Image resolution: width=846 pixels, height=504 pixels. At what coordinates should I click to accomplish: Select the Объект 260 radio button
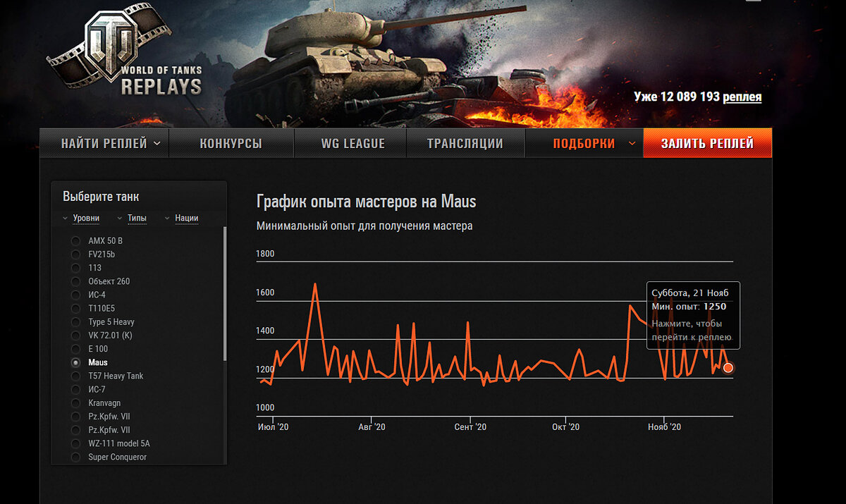click(75, 281)
